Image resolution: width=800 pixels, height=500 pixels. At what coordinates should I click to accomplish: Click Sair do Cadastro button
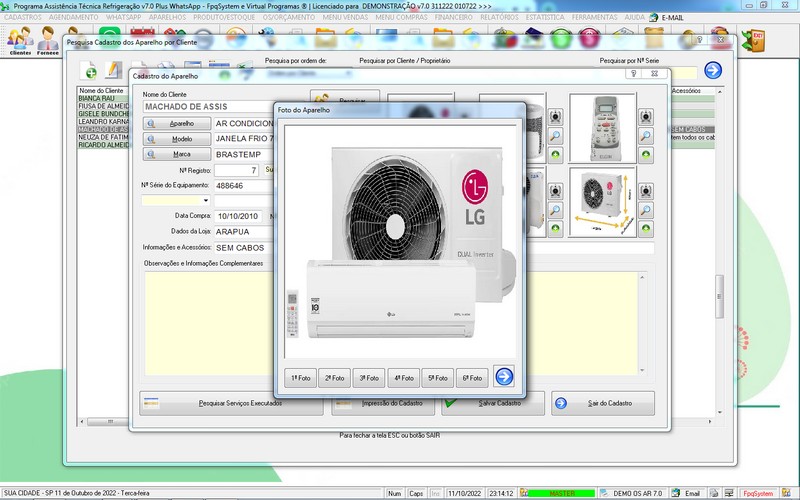point(603,403)
